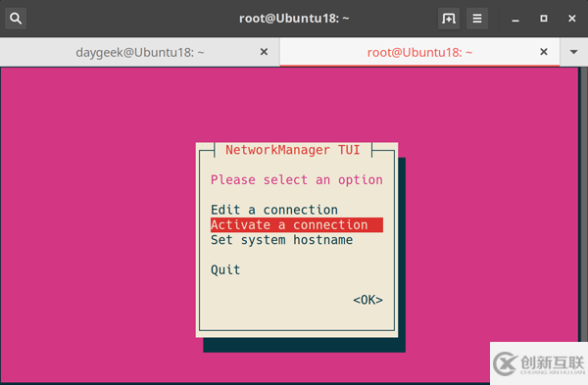Close the root@Ubuntu18 tab

click(x=544, y=52)
